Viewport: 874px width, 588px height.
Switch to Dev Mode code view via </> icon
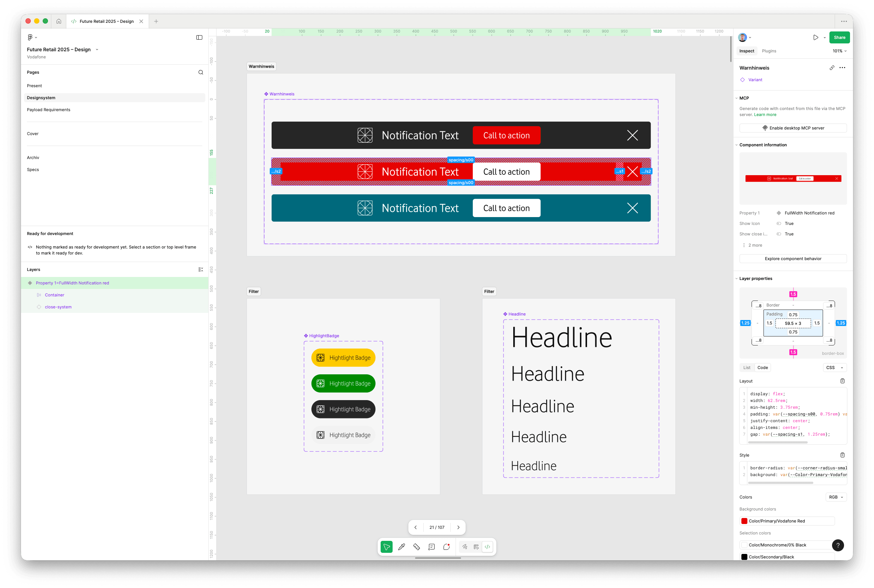487,547
